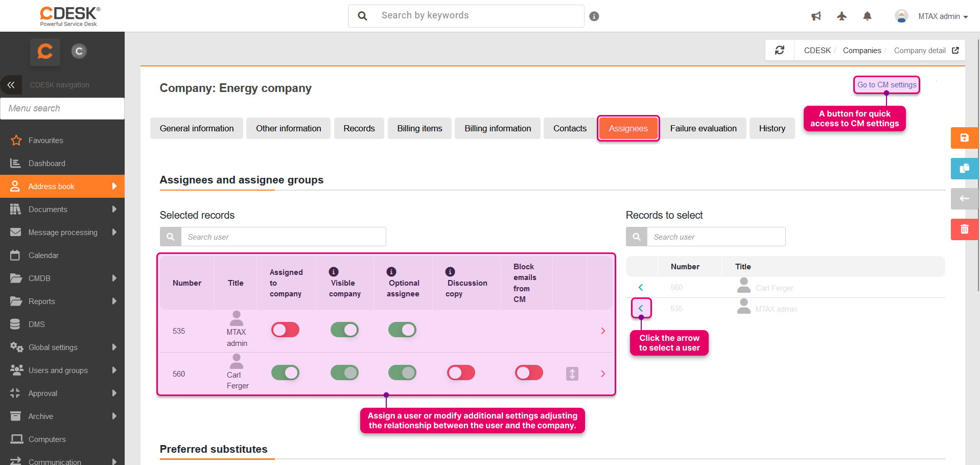
Task: Click Search user field under Records to select
Action: [x=716, y=237]
